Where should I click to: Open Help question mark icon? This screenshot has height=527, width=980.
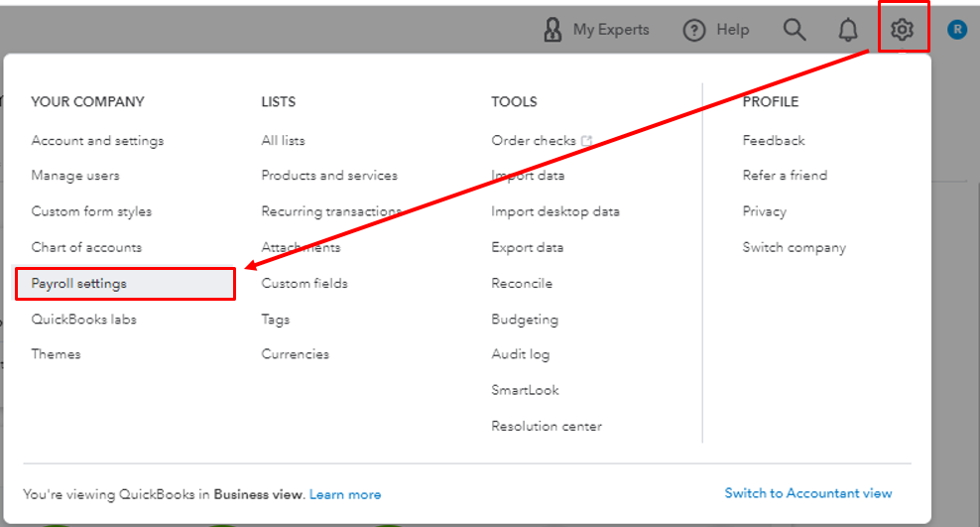694,30
